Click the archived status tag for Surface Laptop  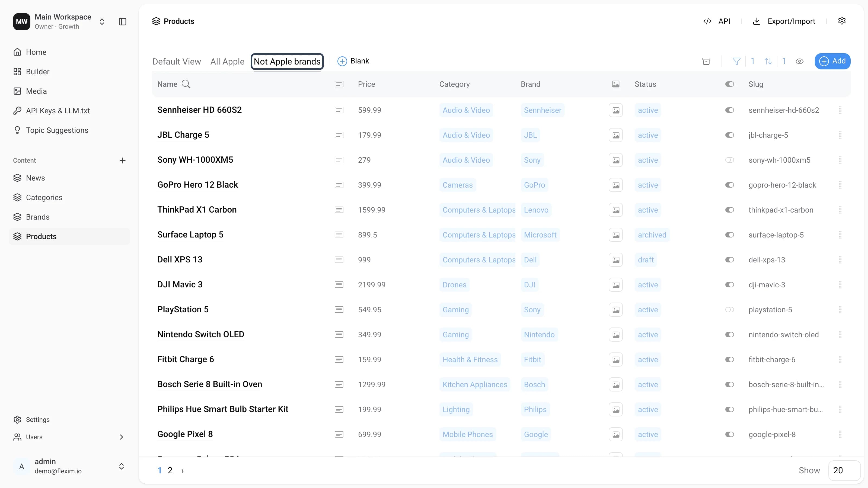(652, 235)
